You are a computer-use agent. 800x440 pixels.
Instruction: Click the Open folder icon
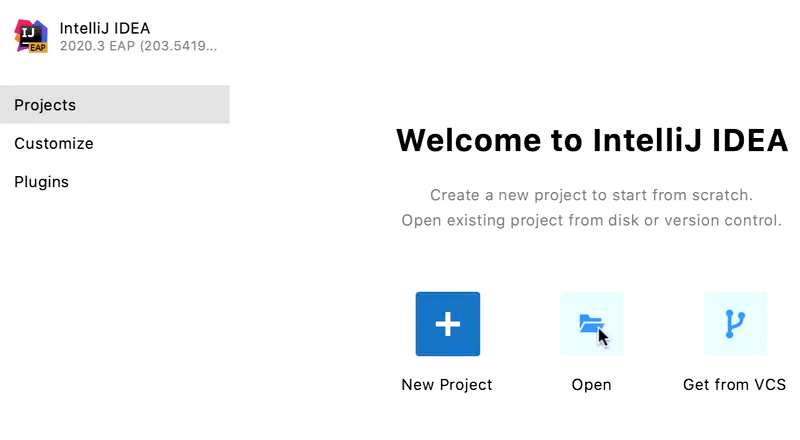tap(591, 324)
